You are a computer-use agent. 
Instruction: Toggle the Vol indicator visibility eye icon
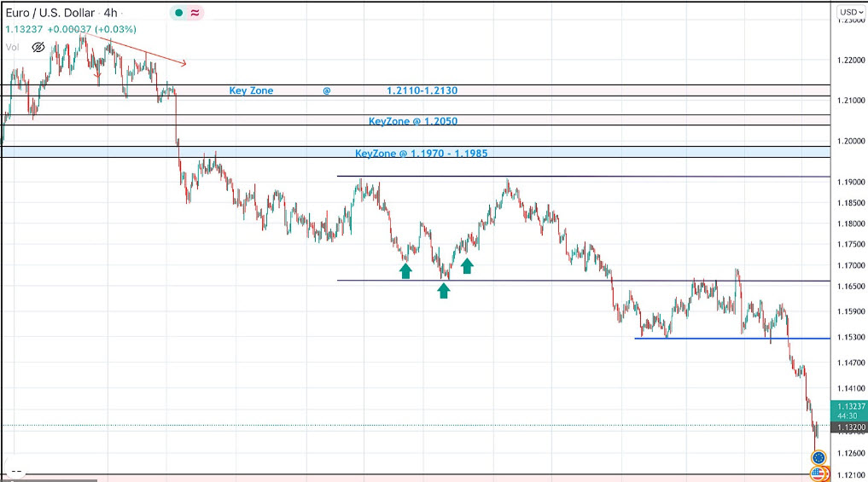coord(38,48)
